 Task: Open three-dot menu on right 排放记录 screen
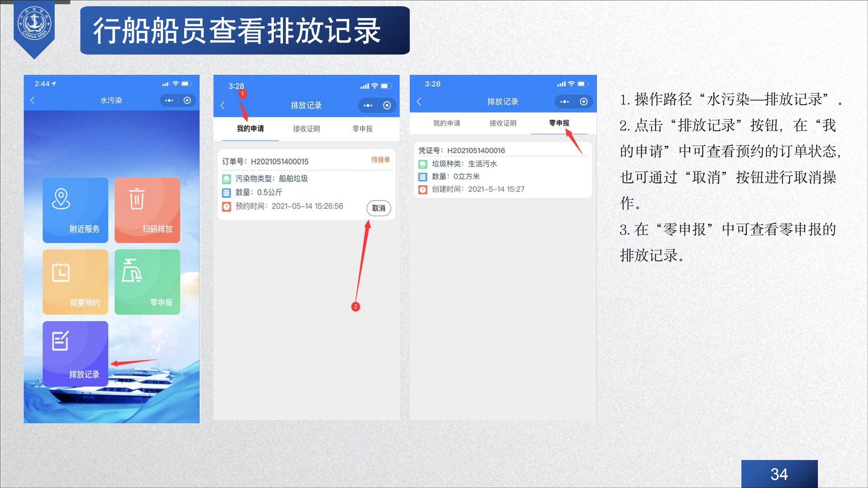pyautogui.click(x=565, y=102)
